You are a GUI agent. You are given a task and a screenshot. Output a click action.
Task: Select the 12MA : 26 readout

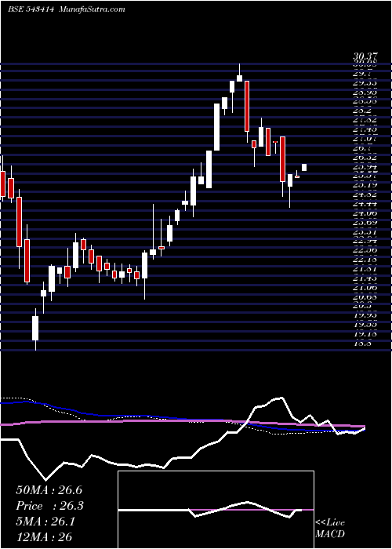[44, 536]
